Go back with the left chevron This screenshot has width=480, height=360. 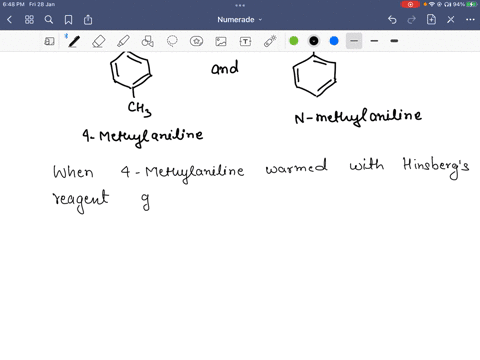coord(10,20)
